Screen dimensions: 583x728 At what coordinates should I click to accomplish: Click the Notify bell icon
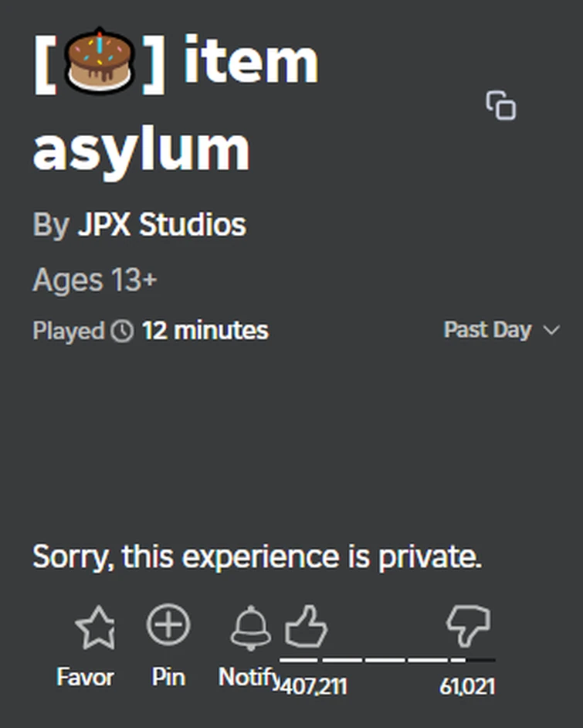click(249, 627)
